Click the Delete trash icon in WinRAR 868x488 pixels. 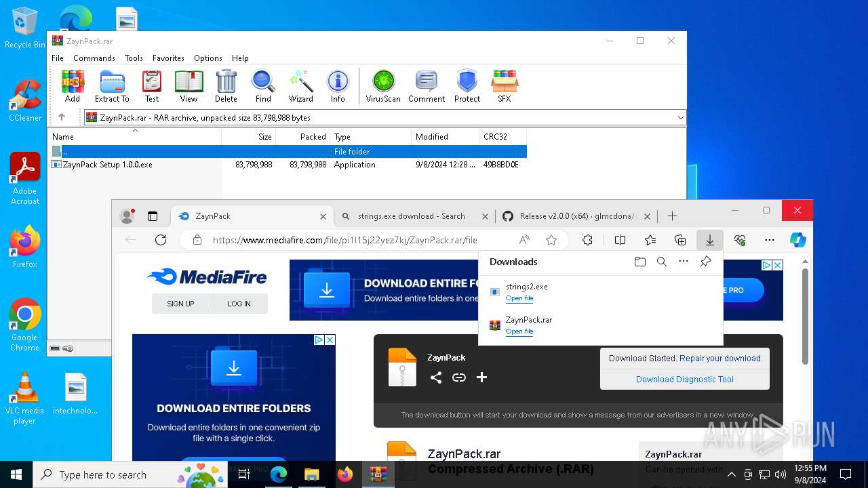(226, 86)
